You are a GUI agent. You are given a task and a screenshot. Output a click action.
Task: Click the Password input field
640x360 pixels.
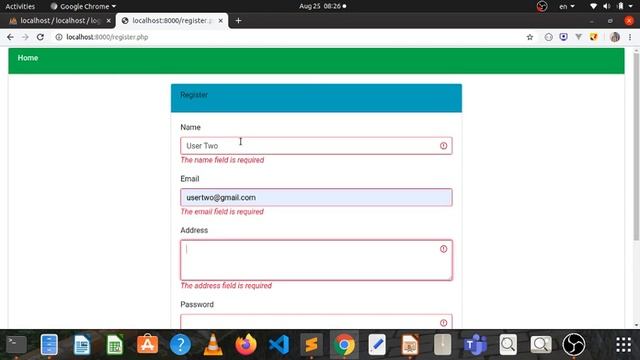(x=316, y=322)
